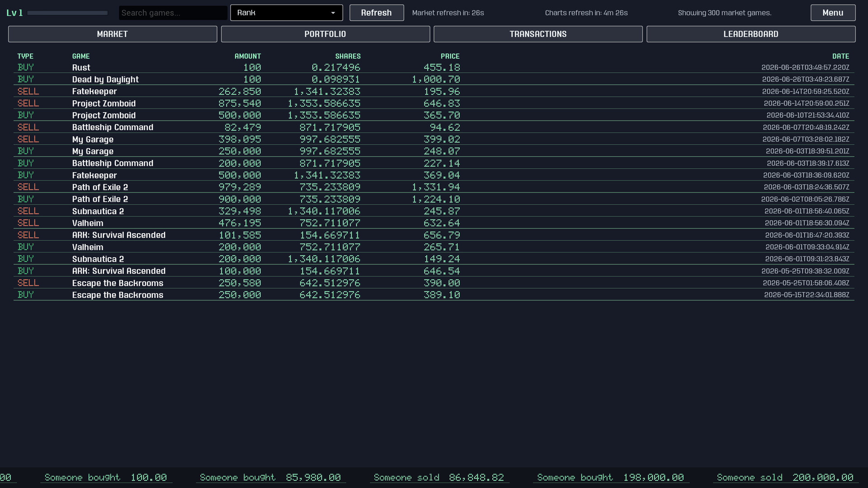Select the Dead by Daylight game name

point(105,79)
